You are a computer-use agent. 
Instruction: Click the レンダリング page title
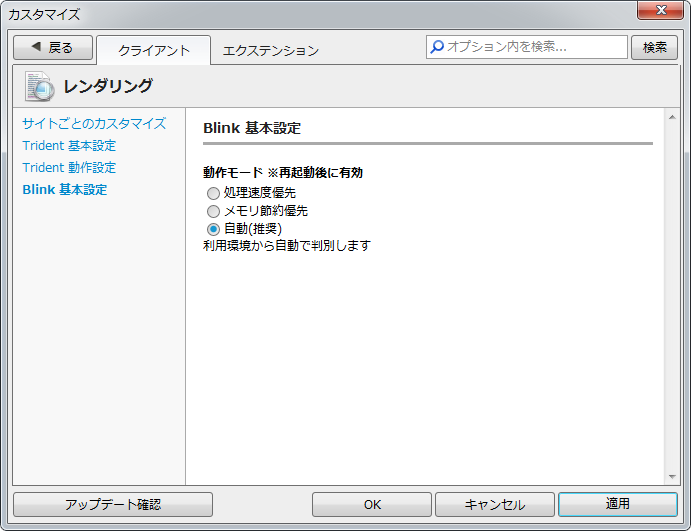108,86
